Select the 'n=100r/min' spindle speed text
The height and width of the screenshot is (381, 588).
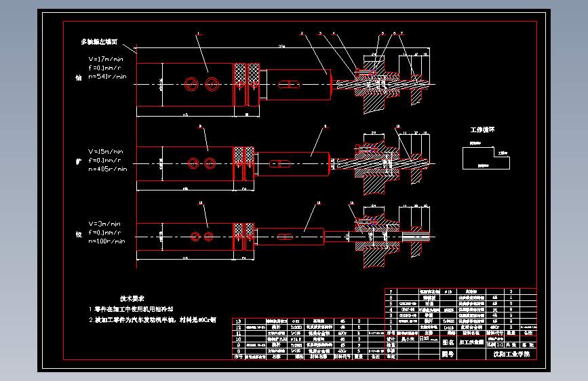coord(107,241)
